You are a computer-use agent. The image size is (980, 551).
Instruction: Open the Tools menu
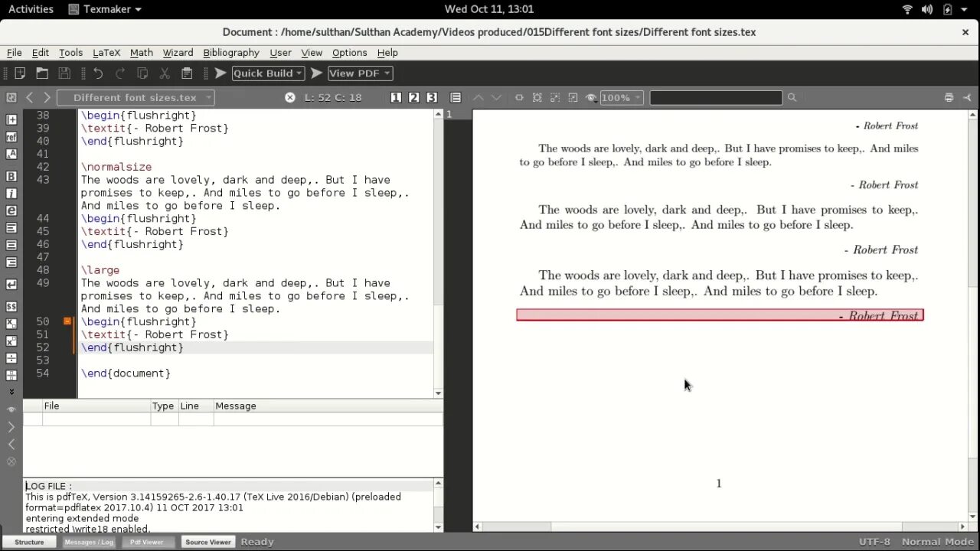pos(70,53)
